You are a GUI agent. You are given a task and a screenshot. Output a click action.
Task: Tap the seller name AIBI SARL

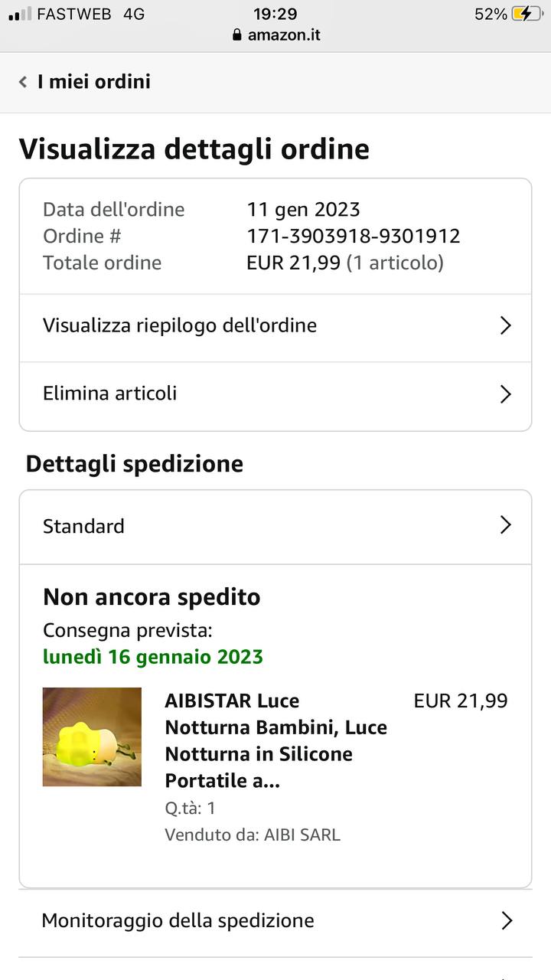[302, 835]
